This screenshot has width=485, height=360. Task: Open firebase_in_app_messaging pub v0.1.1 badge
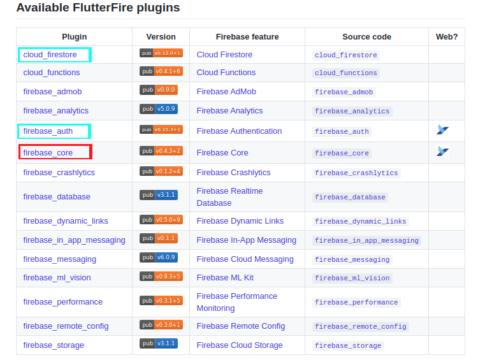159,238
